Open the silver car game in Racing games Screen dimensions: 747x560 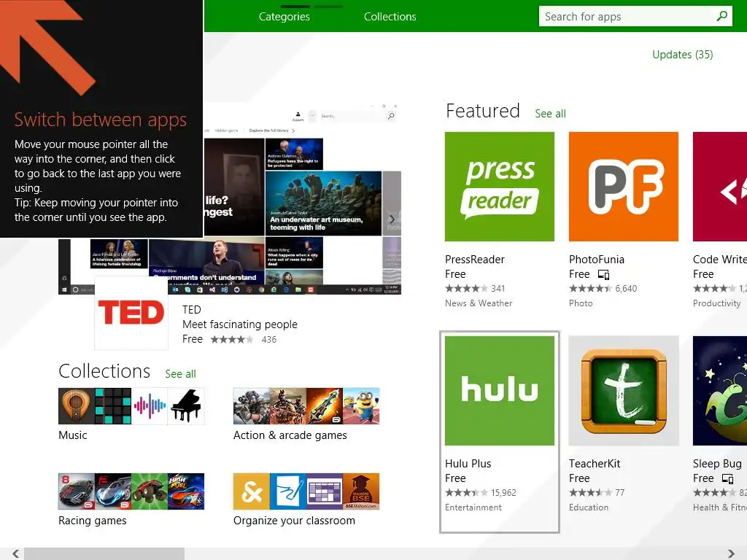click(76, 491)
